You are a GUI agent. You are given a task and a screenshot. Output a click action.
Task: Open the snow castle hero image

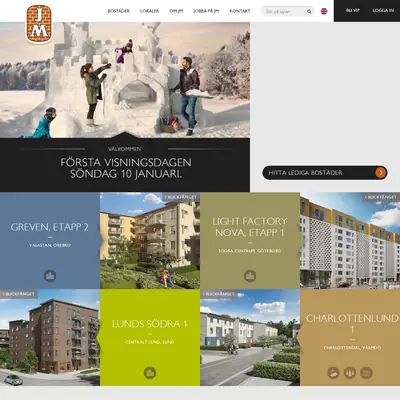click(125, 80)
